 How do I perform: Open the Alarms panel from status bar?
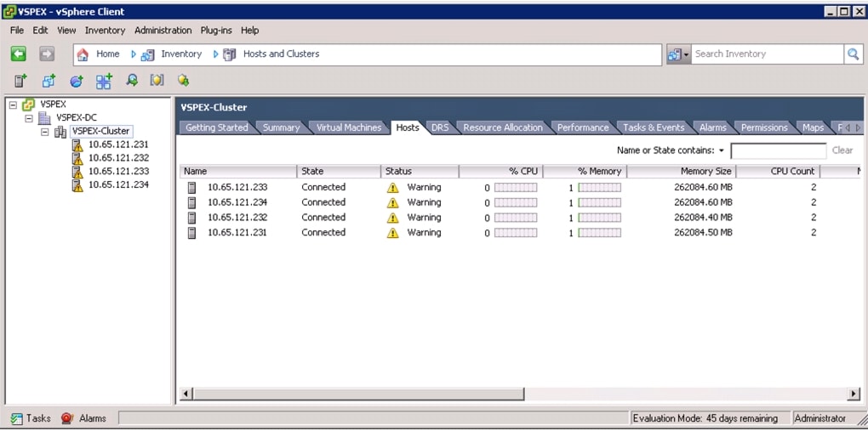coord(83,418)
